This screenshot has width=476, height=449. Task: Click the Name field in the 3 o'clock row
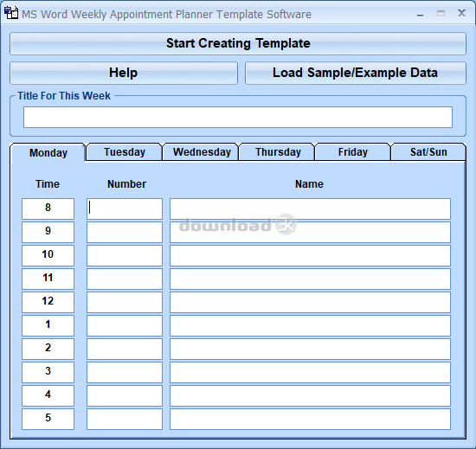310,372
